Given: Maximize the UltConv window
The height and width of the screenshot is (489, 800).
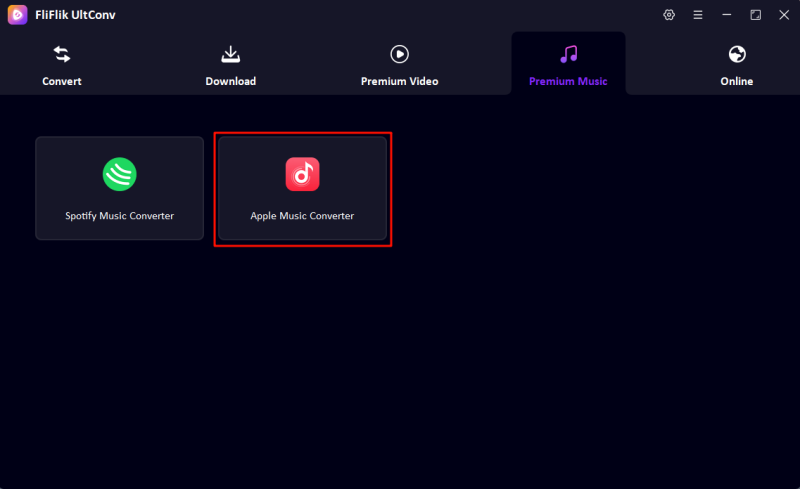Looking at the screenshot, I should [x=756, y=15].
